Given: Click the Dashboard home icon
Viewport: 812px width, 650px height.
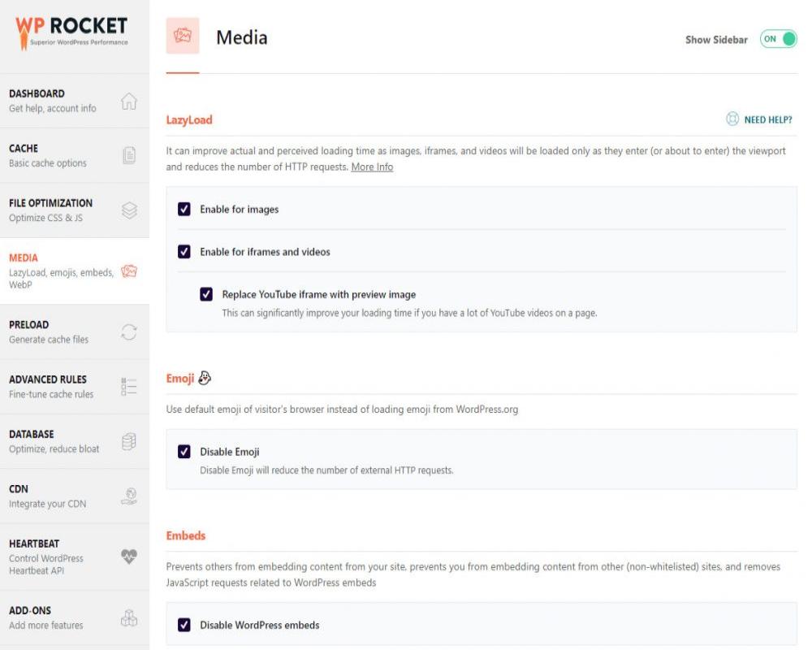Looking at the screenshot, I should pyautogui.click(x=128, y=102).
